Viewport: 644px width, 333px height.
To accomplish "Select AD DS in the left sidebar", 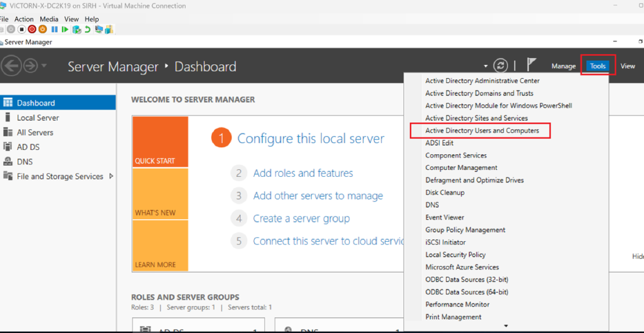I will click(x=28, y=147).
